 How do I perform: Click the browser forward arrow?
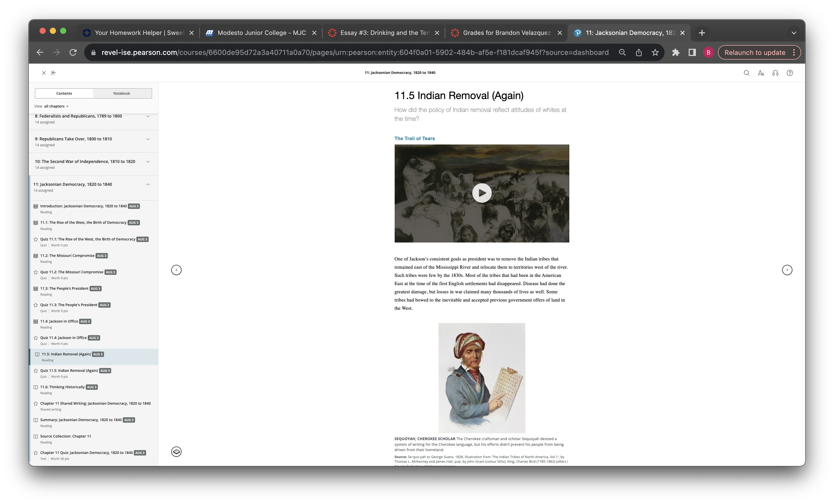(56, 52)
